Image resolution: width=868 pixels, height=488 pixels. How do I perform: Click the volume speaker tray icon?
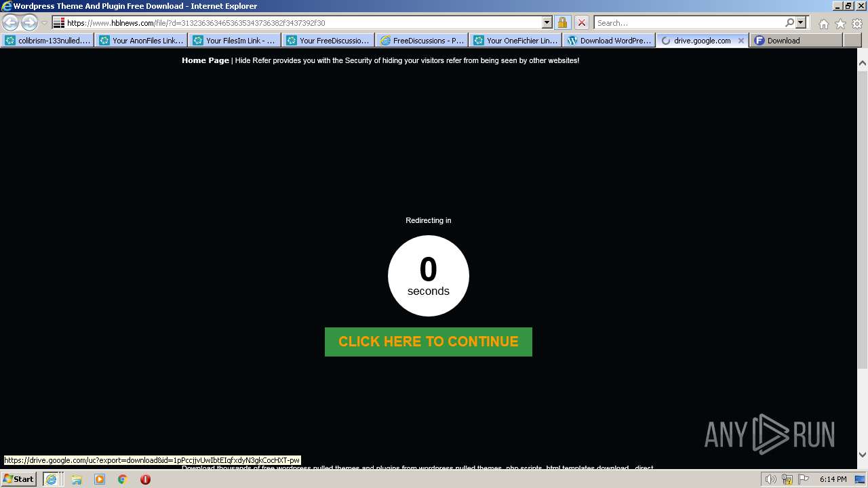tap(771, 479)
